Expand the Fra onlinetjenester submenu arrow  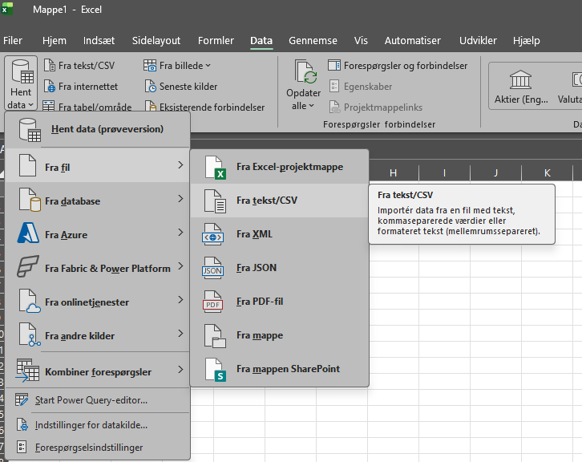click(180, 299)
